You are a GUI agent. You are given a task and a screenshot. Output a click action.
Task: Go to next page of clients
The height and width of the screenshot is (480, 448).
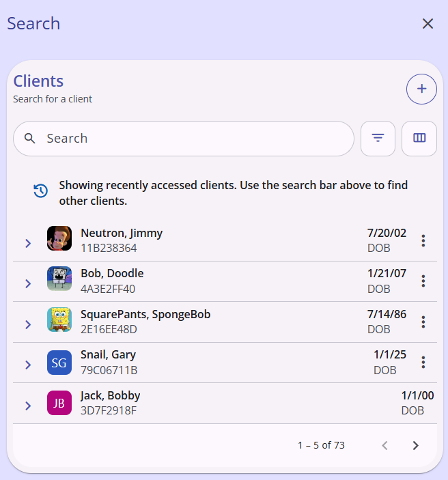pyautogui.click(x=415, y=445)
